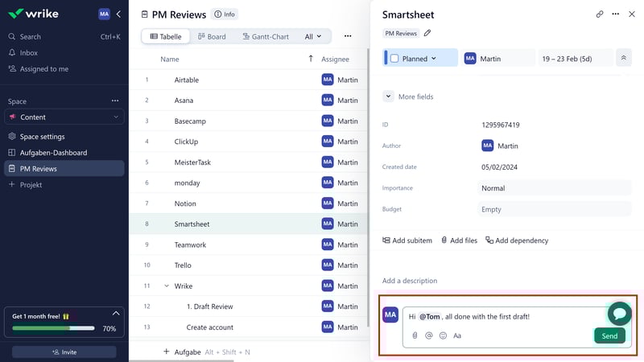Attach a file to the comment
This screenshot has height=362, width=644.
pyautogui.click(x=415, y=335)
